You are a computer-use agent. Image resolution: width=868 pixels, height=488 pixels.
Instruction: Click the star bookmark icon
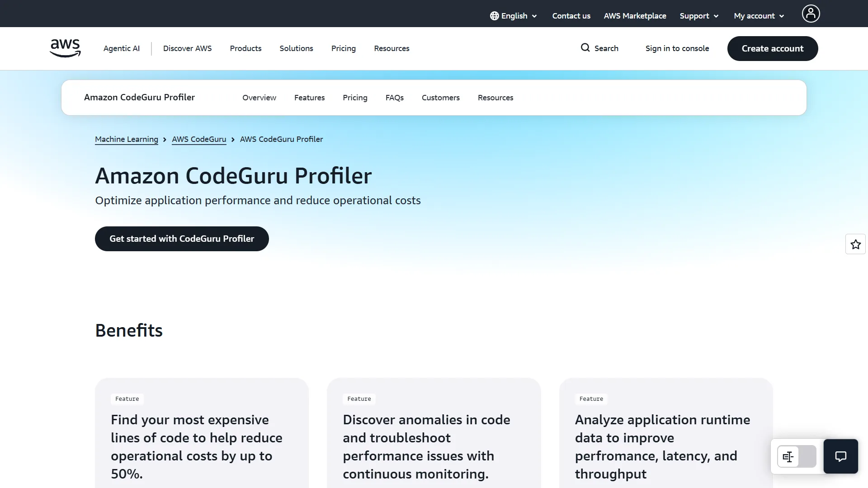pos(855,244)
